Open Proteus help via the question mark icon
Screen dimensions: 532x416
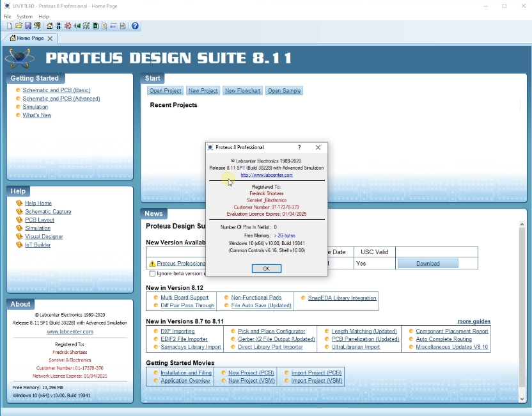click(x=134, y=26)
